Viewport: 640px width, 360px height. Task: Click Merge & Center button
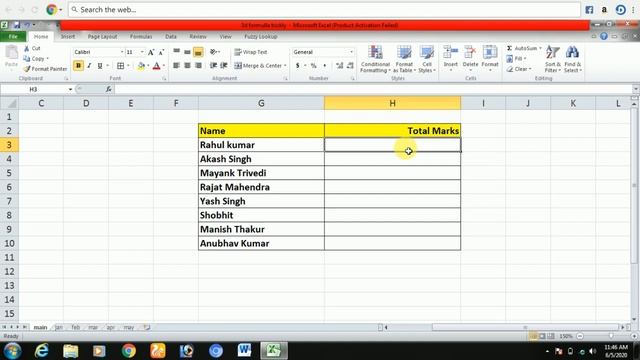pyautogui.click(x=258, y=66)
